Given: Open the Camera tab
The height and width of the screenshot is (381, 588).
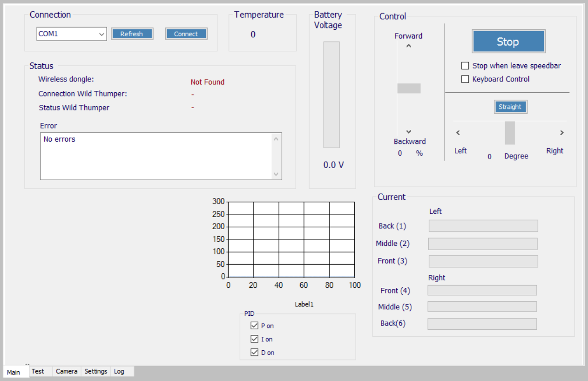Looking at the screenshot, I should click(x=67, y=371).
